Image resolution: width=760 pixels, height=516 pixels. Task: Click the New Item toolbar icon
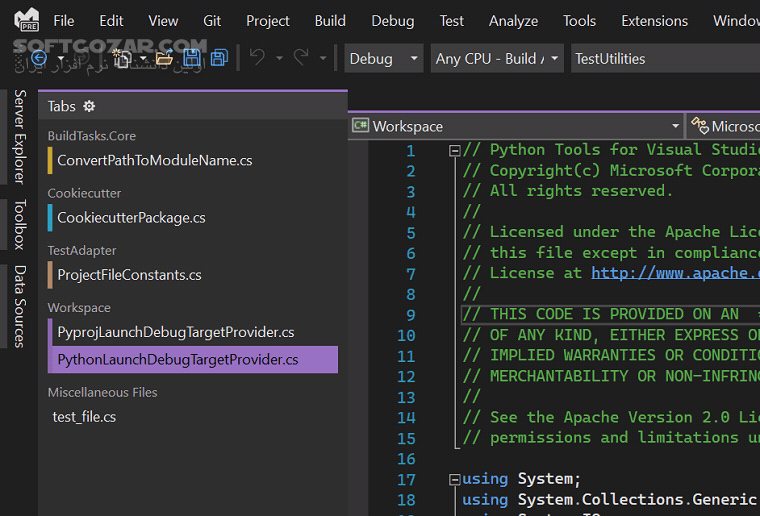point(122,58)
